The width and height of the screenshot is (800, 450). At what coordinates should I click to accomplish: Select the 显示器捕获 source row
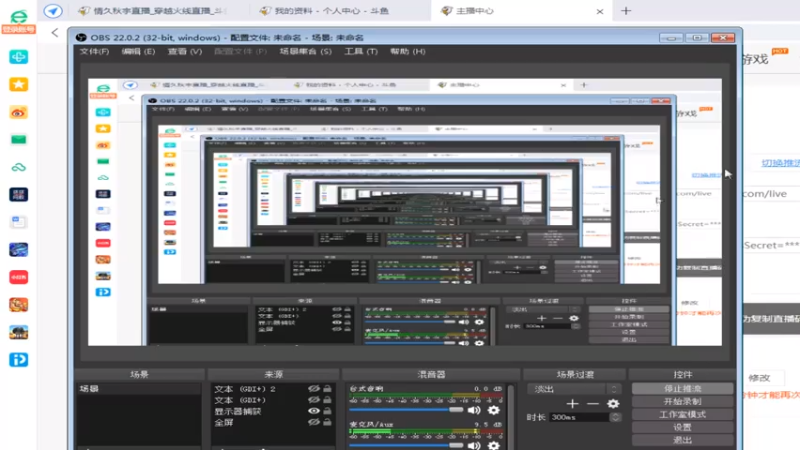(x=272, y=411)
